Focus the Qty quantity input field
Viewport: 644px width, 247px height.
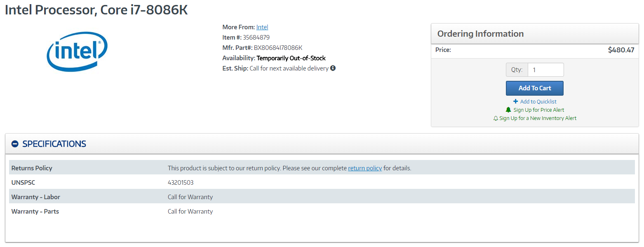pos(545,70)
